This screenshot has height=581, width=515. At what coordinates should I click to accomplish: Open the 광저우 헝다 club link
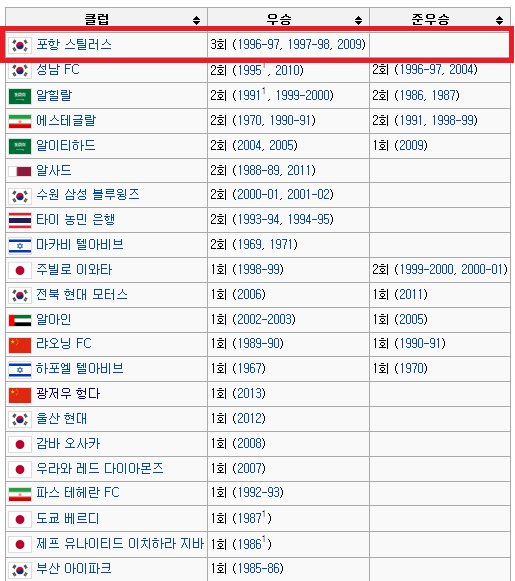click(68, 394)
